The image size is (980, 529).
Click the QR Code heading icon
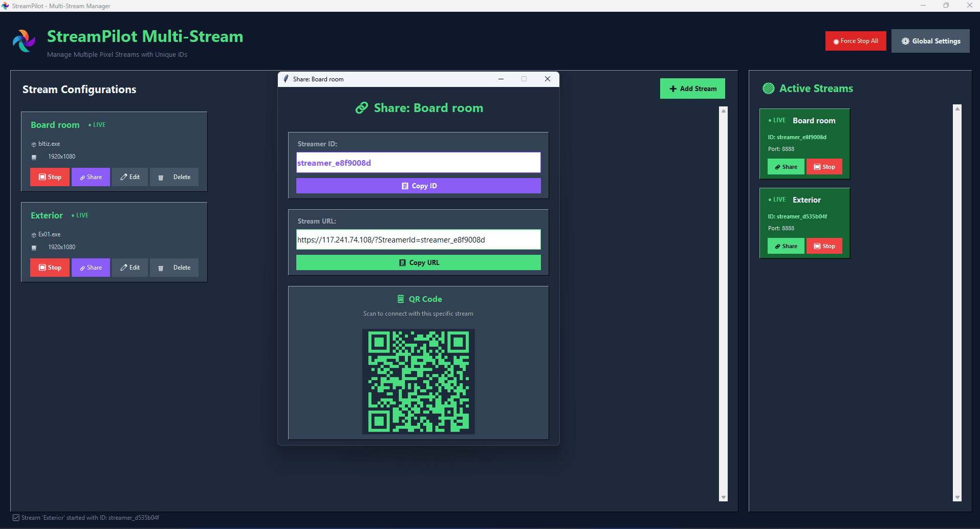401,299
